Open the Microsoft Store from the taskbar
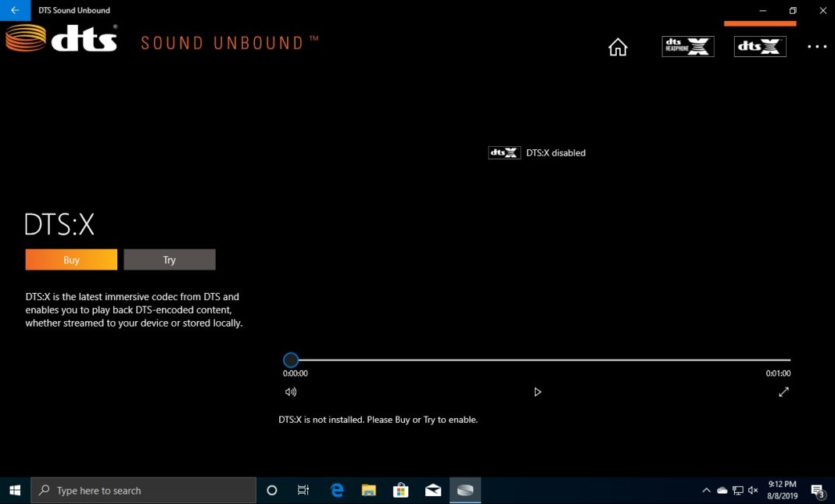Screen dimensions: 835x504 (x=400, y=490)
